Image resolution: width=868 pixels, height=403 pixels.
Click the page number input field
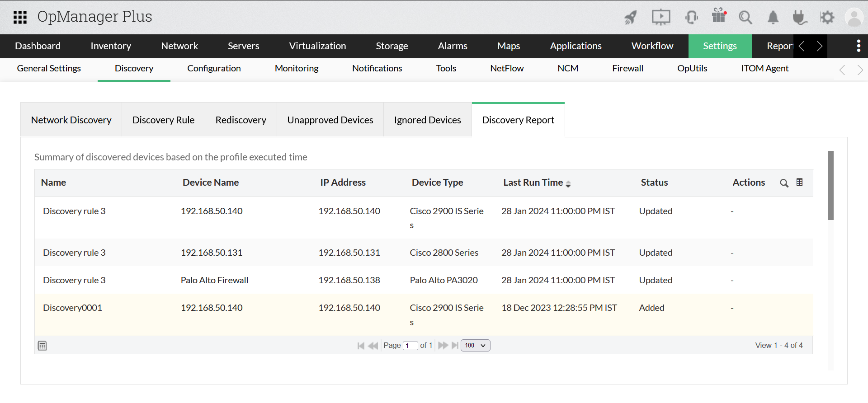tap(410, 346)
